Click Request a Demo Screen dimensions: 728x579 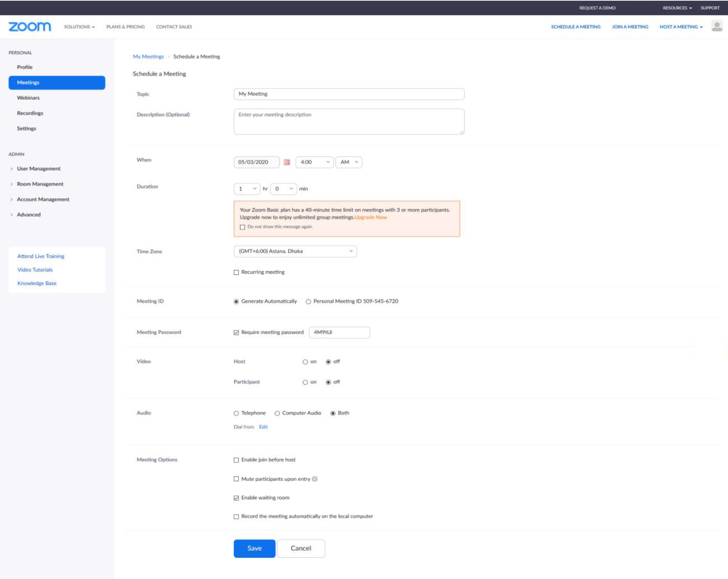click(x=597, y=8)
